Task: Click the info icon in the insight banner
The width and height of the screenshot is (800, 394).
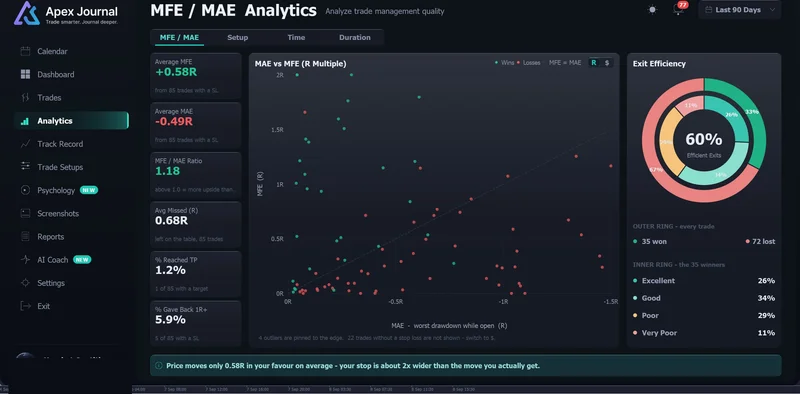Action: pyautogui.click(x=159, y=365)
